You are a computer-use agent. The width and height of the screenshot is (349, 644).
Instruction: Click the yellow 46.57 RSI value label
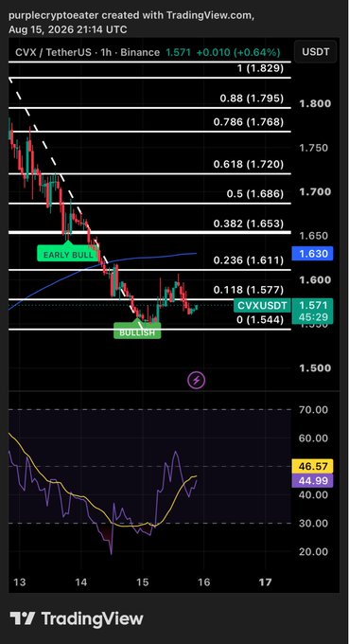[312, 467]
